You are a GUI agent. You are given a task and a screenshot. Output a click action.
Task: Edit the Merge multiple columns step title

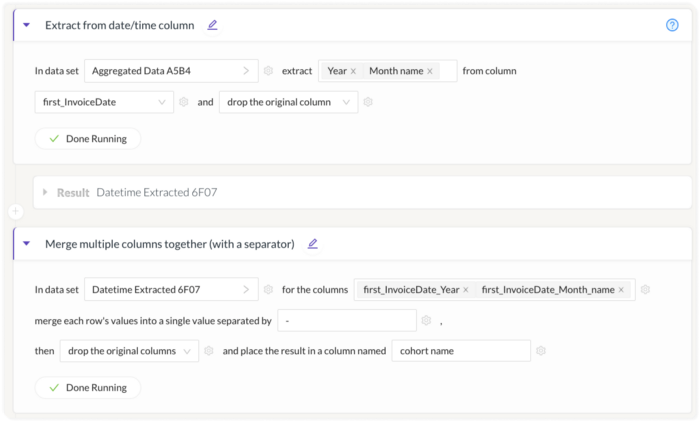coord(312,244)
